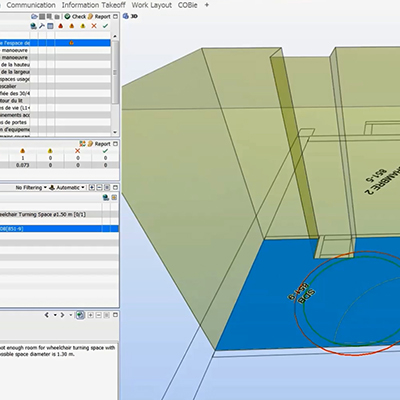Screen dimensions: 400x400
Task: Select rule row "d'equipeme"
Action: [x=55, y=129]
